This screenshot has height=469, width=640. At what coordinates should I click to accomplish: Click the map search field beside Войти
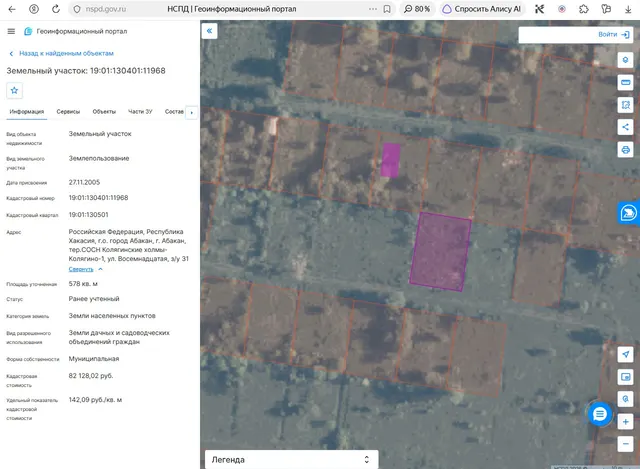coord(556,35)
